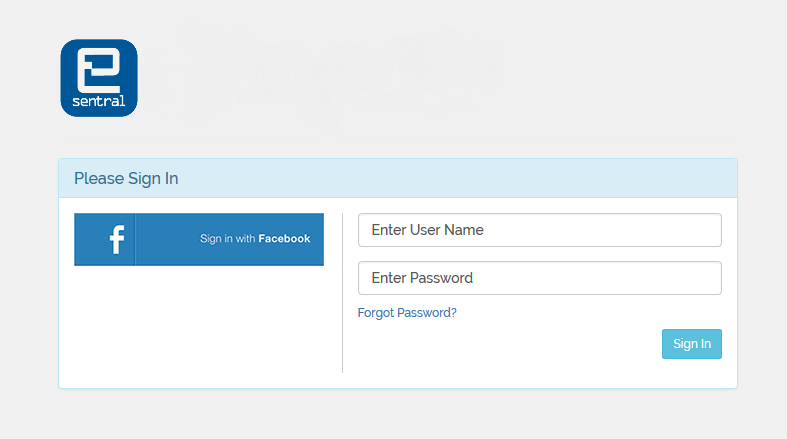Click the e-Sentral logo icon
The height and width of the screenshot is (439, 787).
tap(99, 78)
